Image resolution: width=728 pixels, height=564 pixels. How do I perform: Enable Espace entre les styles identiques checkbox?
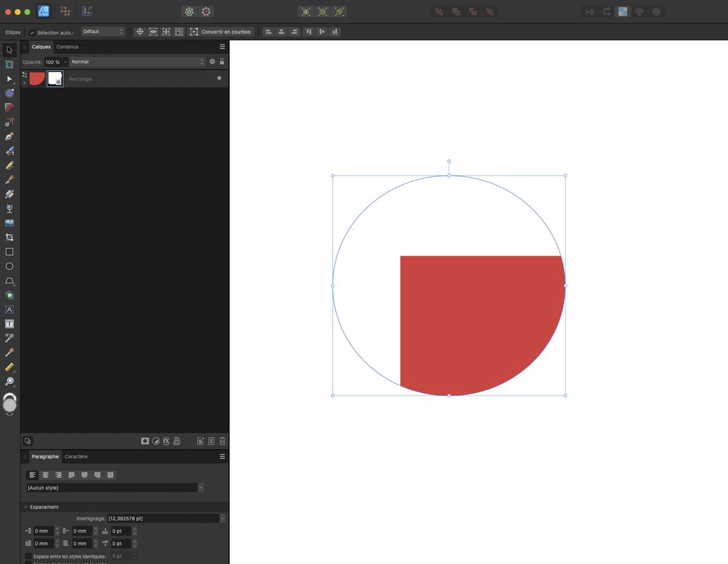(28, 556)
